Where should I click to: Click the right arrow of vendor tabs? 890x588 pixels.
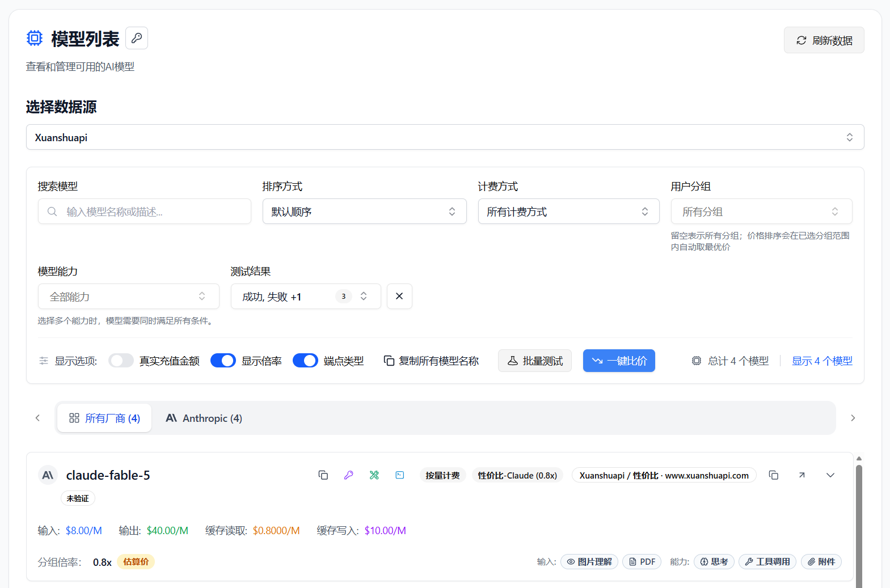pos(853,418)
